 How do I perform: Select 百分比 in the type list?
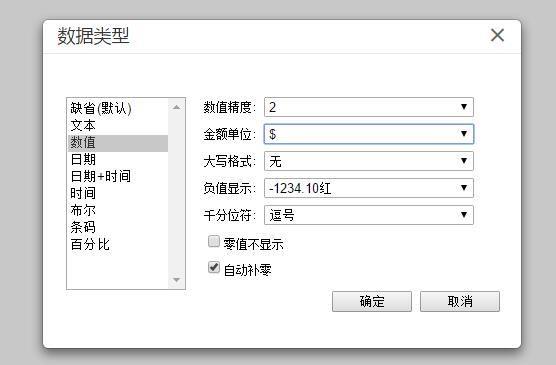pyautogui.click(x=118, y=244)
